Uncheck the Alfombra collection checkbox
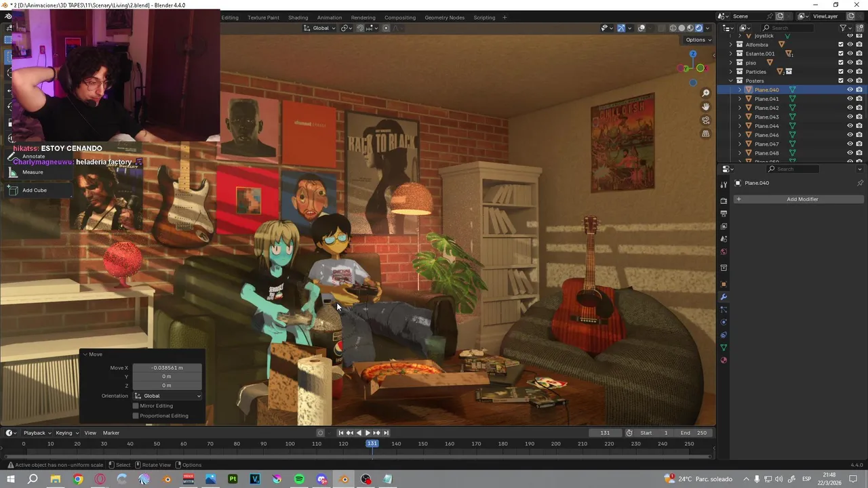The height and width of the screenshot is (488, 868). click(841, 45)
